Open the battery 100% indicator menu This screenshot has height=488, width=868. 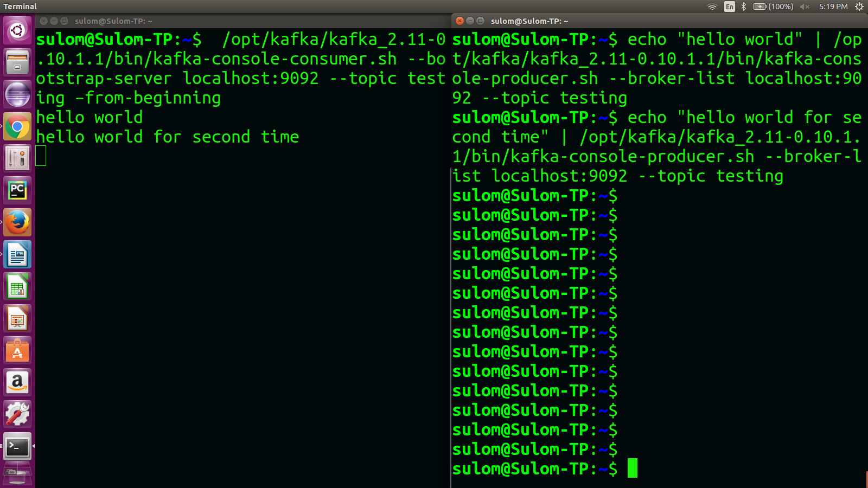[773, 7]
